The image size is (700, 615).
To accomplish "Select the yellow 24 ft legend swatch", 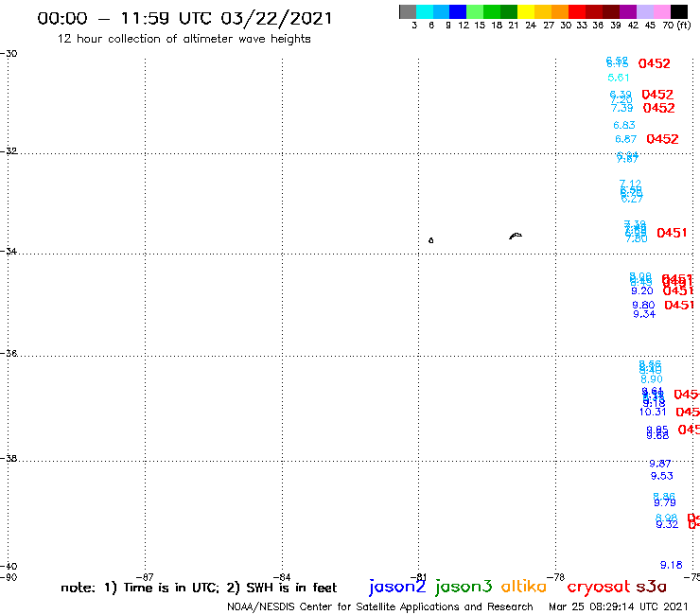I will point(526,11).
